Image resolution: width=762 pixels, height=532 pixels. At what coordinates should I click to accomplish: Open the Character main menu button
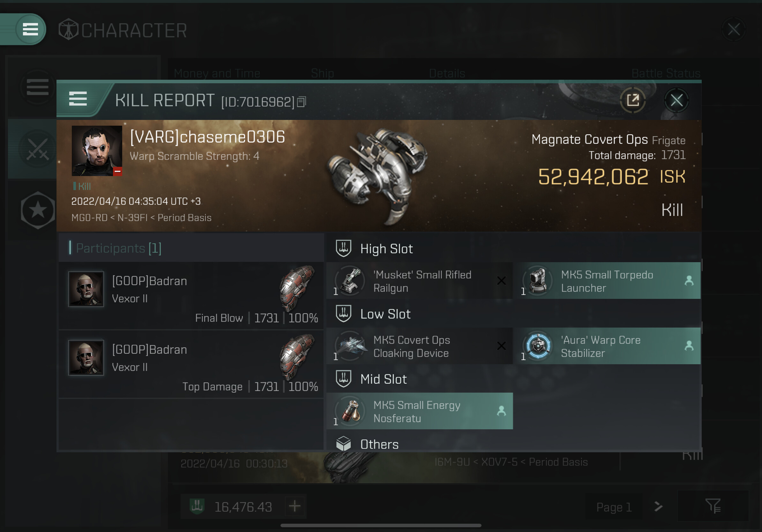point(30,29)
